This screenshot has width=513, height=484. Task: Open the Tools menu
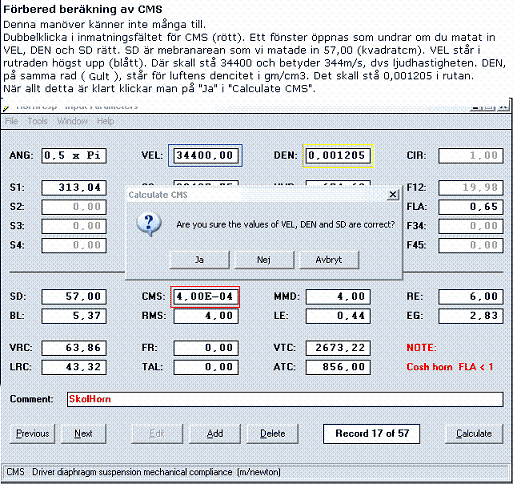click(x=37, y=121)
